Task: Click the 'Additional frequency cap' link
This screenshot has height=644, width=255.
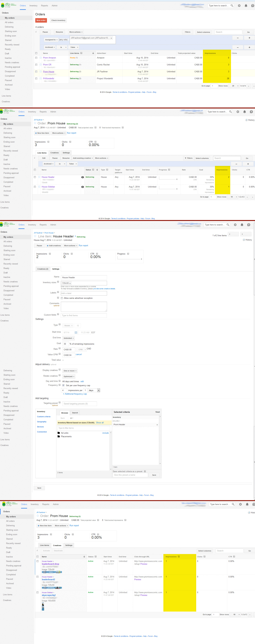Action: 75,394
